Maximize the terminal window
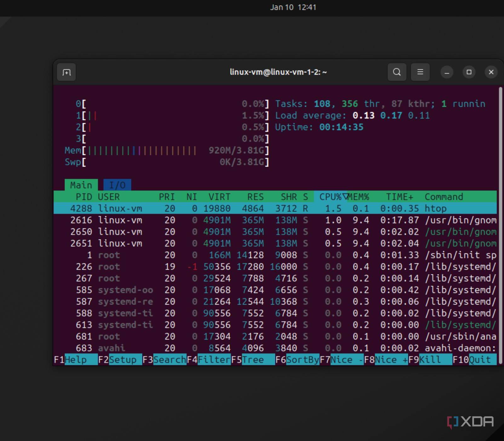This screenshot has width=504, height=441. coord(469,72)
